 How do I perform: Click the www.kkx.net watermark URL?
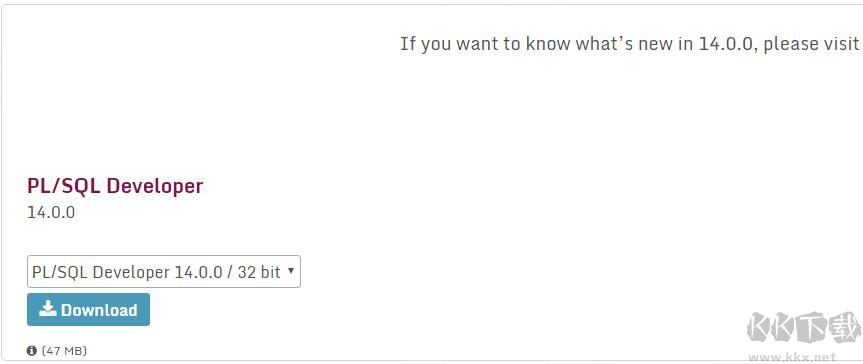792,357
